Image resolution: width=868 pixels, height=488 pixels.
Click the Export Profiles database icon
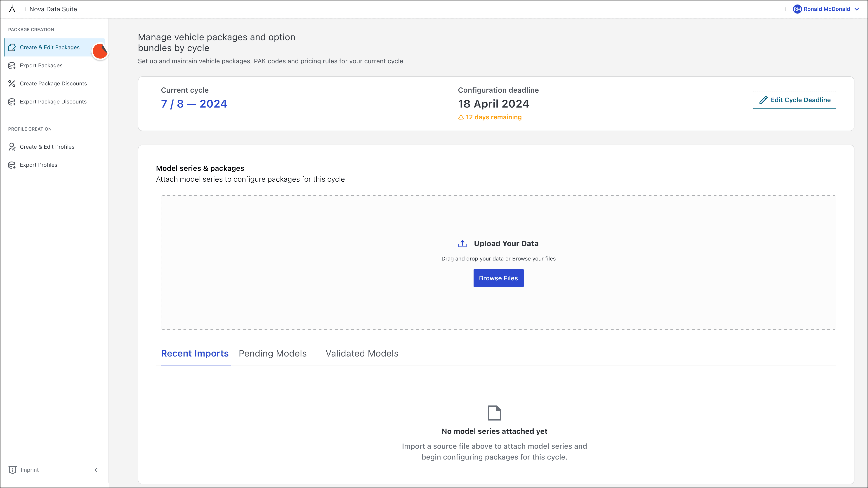(12, 165)
